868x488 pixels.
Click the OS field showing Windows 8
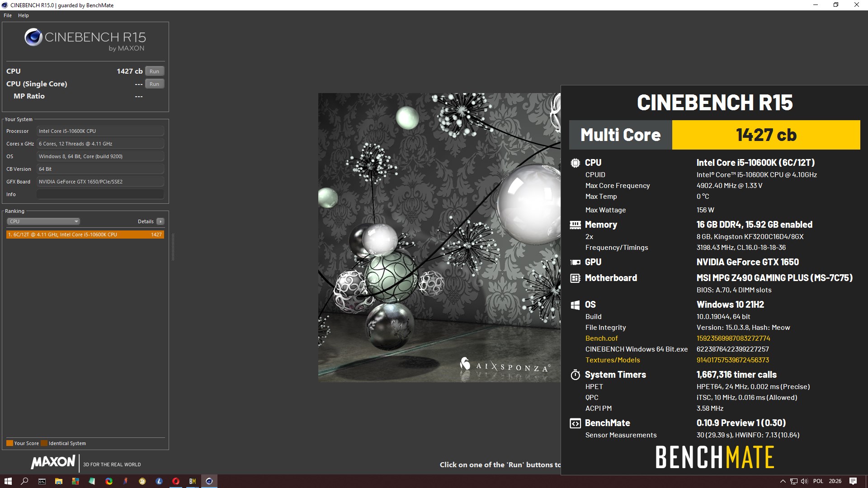click(x=100, y=156)
